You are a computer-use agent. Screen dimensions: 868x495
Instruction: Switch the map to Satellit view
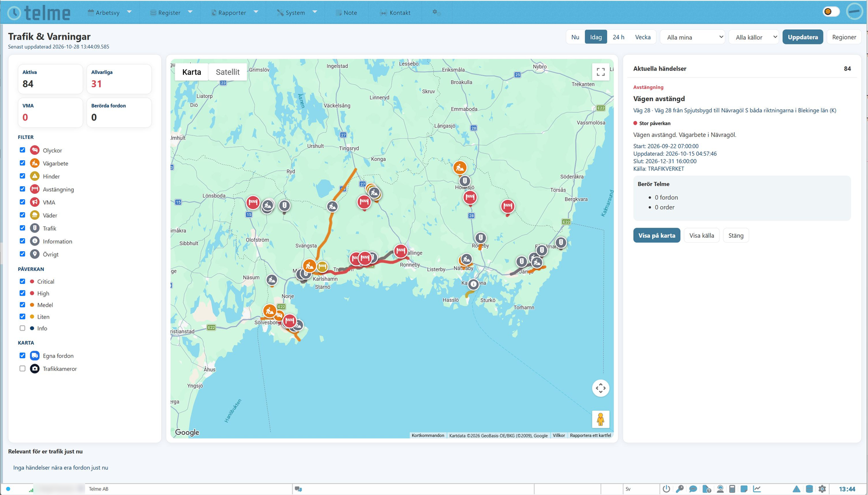tap(228, 72)
